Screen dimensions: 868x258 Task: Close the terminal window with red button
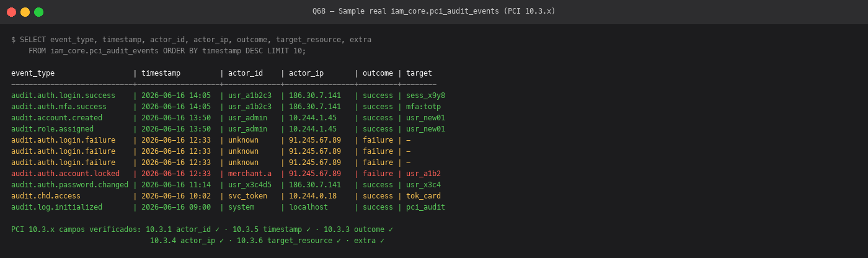tap(11, 12)
